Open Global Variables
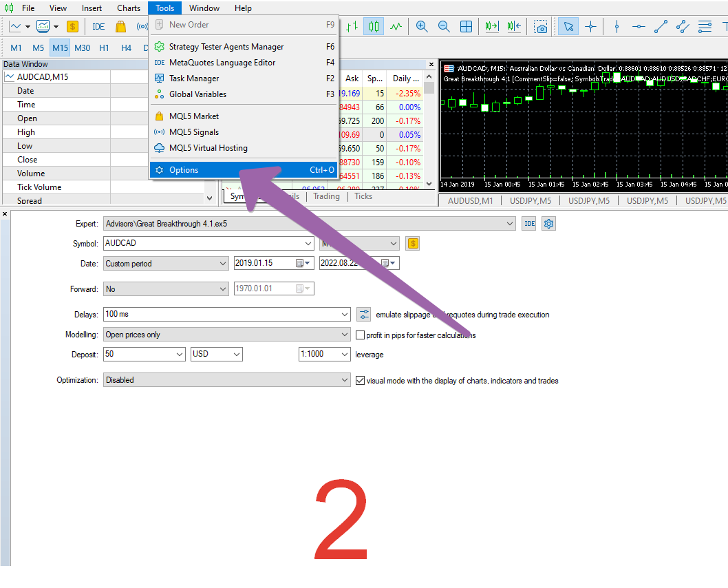Screen dimensions: 728x588 click(x=244, y=94)
